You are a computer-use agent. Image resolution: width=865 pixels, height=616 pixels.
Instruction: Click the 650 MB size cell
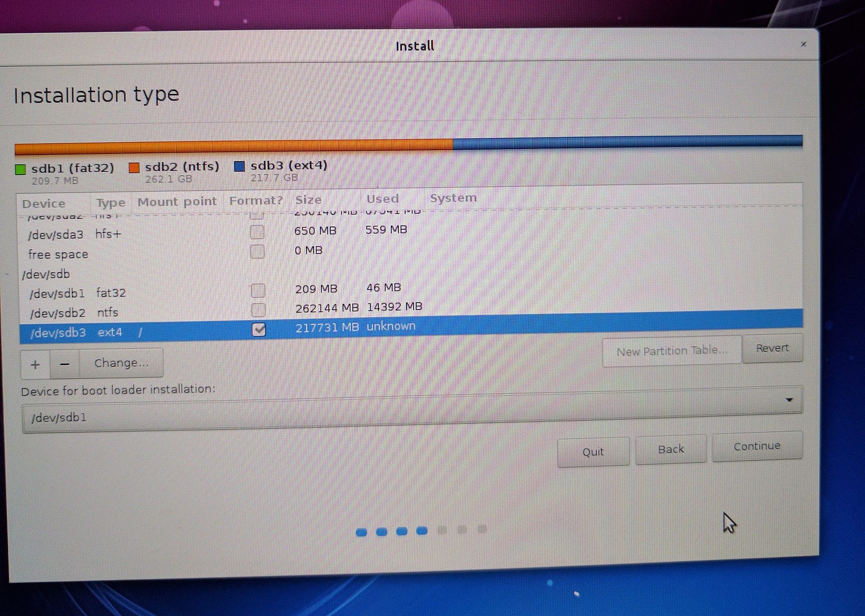[x=315, y=231]
